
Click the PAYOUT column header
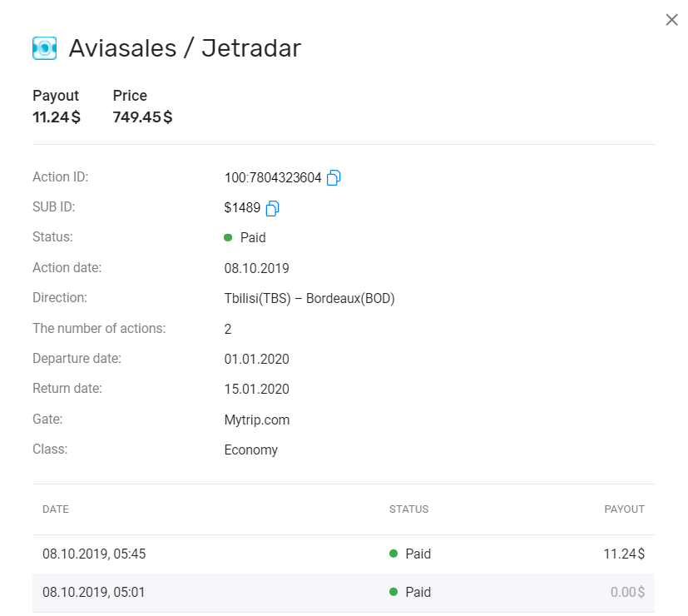(625, 509)
